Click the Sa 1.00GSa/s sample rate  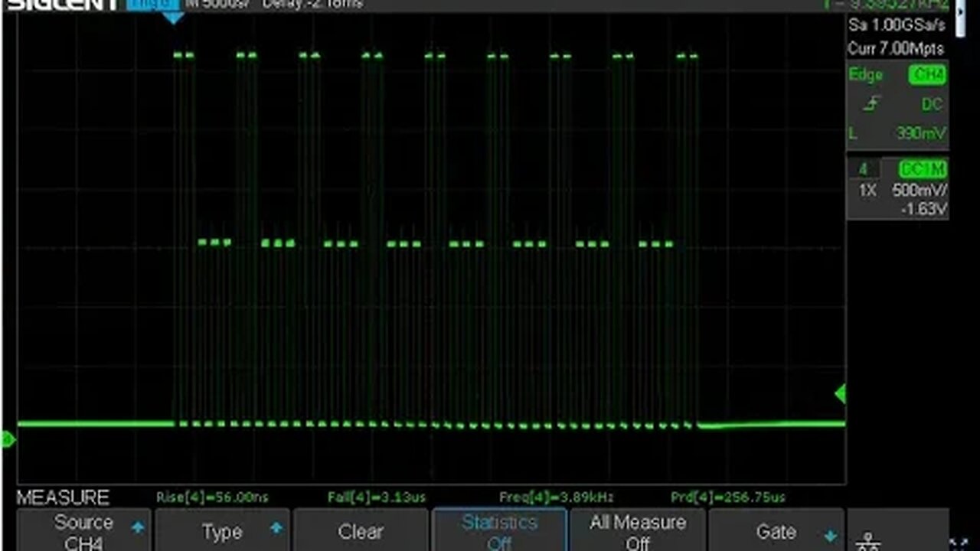pyautogui.click(x=897, y=25)
